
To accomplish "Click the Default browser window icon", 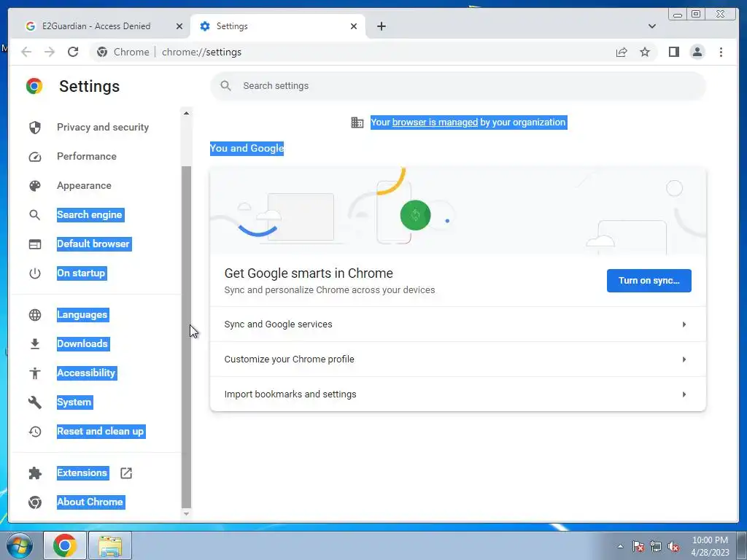I will tap(35, 244).
